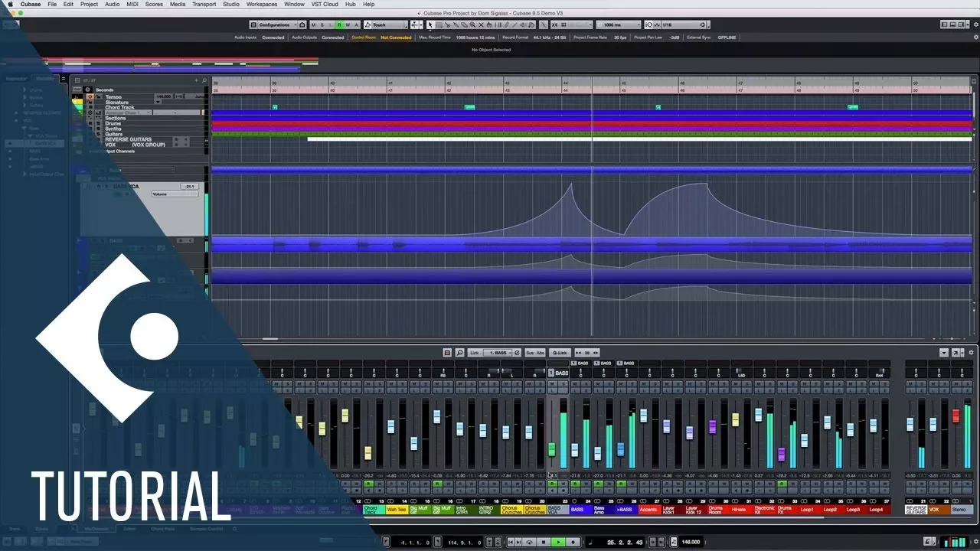
Task: Select the HiHats channel name label
Action: [x=741, y=509]
